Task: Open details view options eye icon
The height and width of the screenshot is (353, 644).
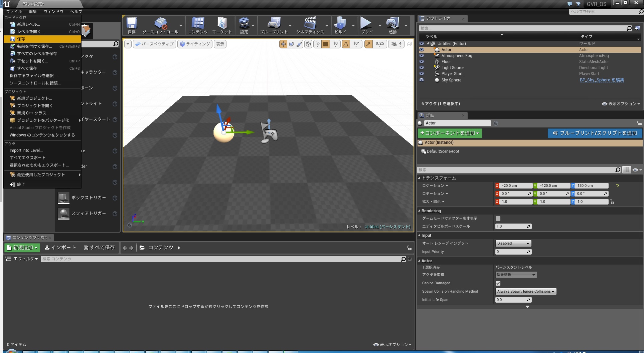Action: 637,170
